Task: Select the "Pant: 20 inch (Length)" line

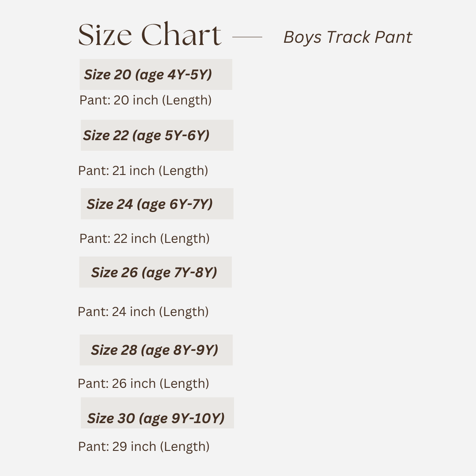Action: pyautogui.click(x=145, y=100)
